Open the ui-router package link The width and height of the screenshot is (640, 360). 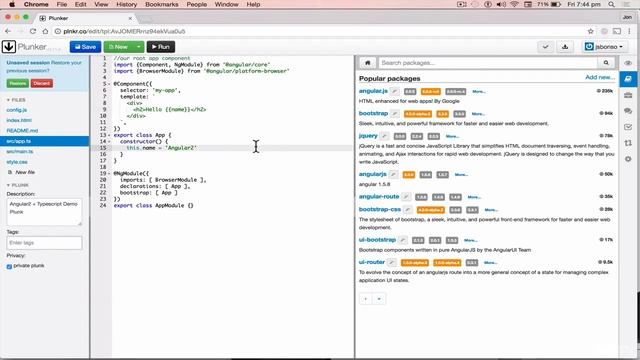(x=372, y=262)
